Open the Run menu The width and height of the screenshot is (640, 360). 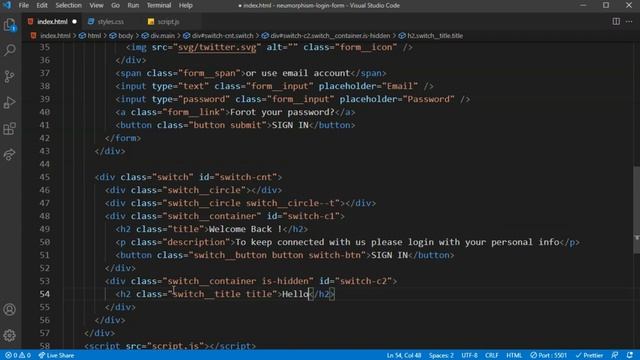133,5
